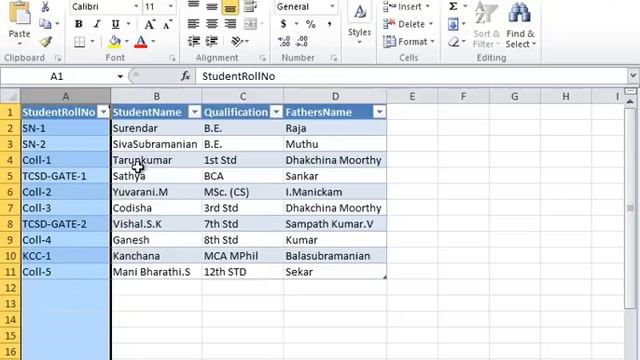Apply cell Borders
Viewport: 640px width, 360px height.
pyautogui.click(x=80, y=42)
